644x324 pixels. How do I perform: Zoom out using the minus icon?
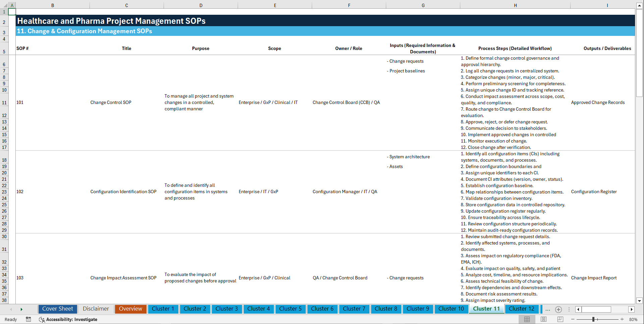tap(573, 319)
